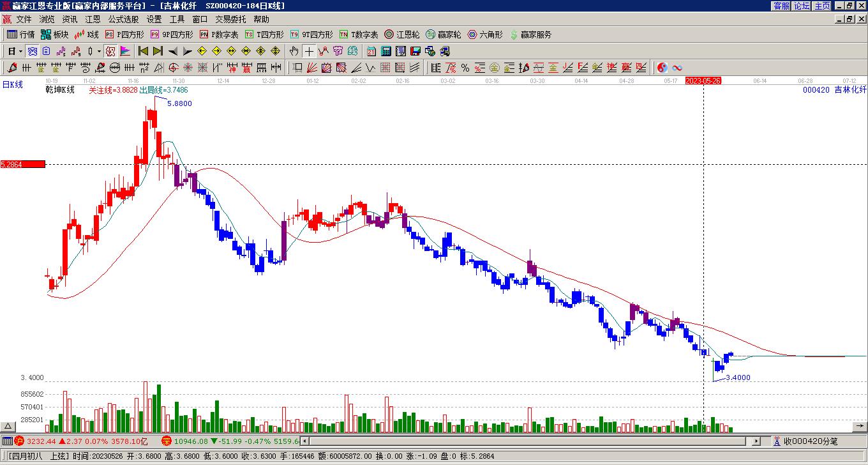Open the 资讯 menu
This screenshot has height=465, width=868.
point(70,20)
